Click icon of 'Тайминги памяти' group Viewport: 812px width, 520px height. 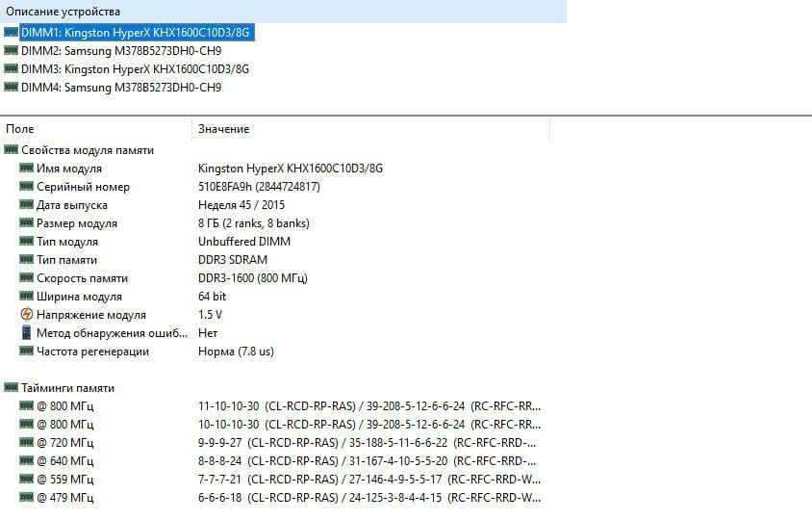tap(11, 387)
